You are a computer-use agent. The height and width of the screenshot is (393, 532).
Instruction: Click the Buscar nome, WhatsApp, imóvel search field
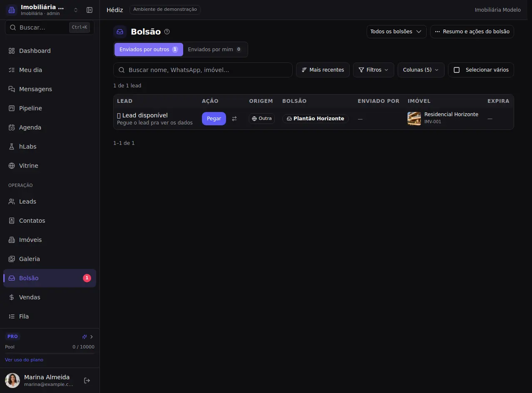pyautogui.click(x=203, y=70)
